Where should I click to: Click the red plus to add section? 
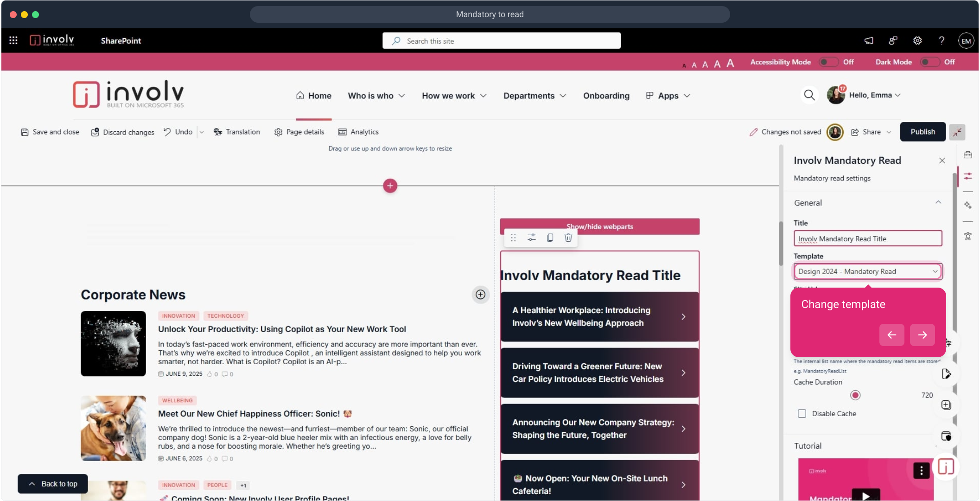pyautogui.click(x=390, y=186)
